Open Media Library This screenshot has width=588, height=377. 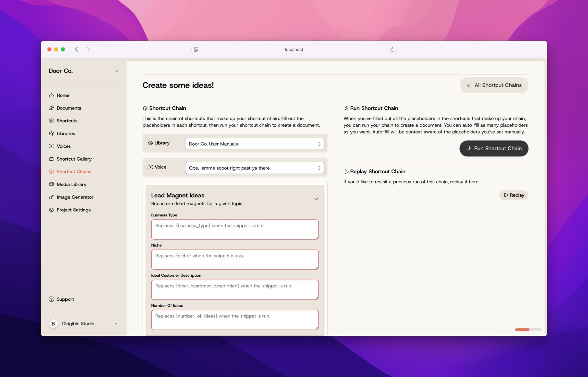(71, 184)
